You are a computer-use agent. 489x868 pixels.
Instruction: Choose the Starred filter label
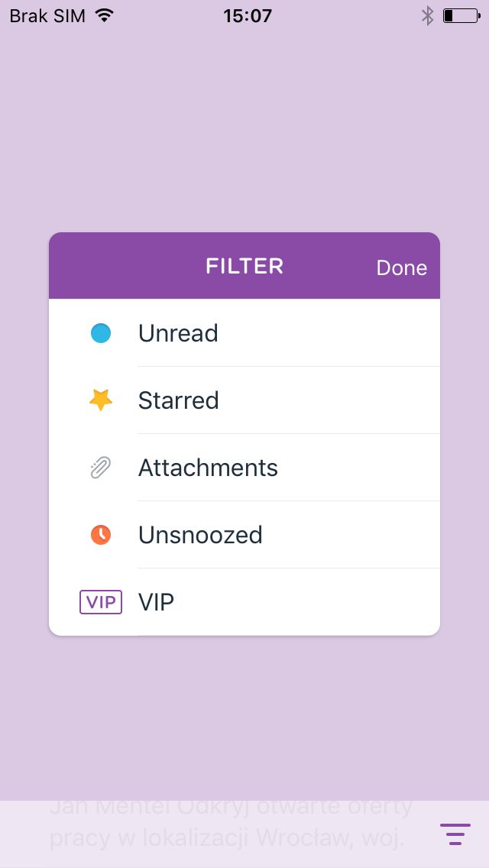coord(178,400)
